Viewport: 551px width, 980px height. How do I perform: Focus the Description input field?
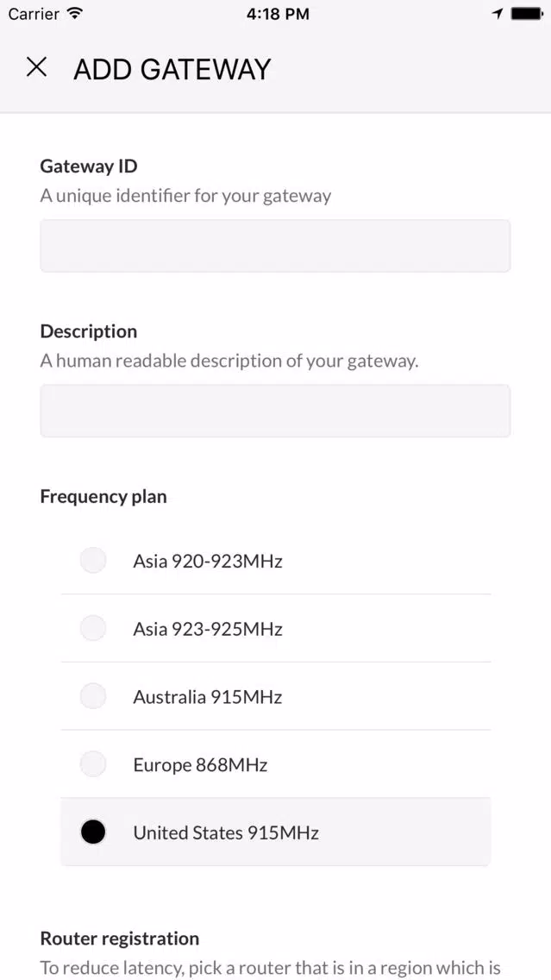pyautogui.click(x=276, y=411)
